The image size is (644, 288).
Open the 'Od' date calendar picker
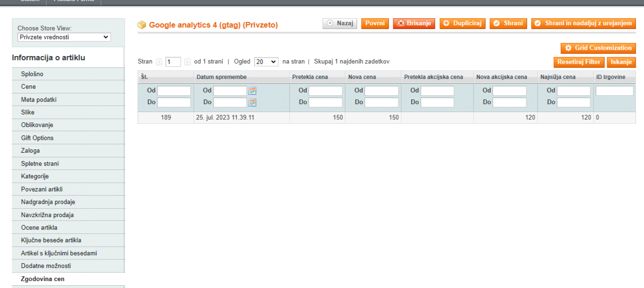pos(252,91)
